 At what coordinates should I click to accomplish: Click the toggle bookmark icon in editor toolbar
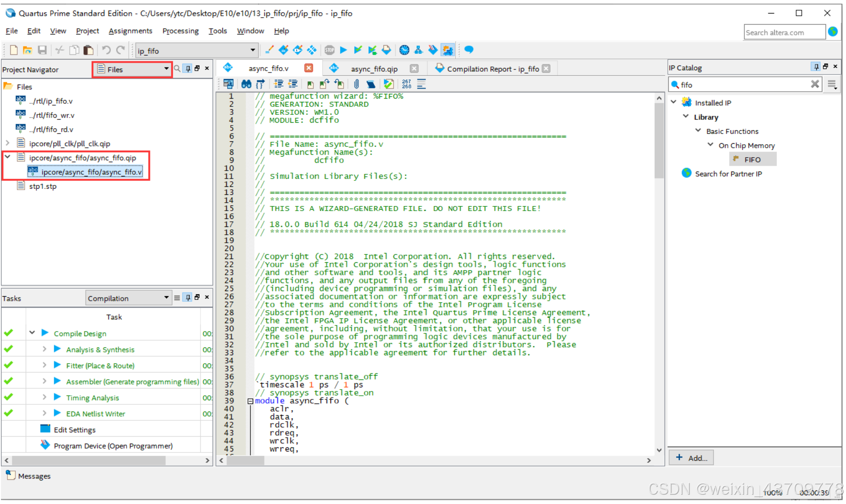[310, 84]
